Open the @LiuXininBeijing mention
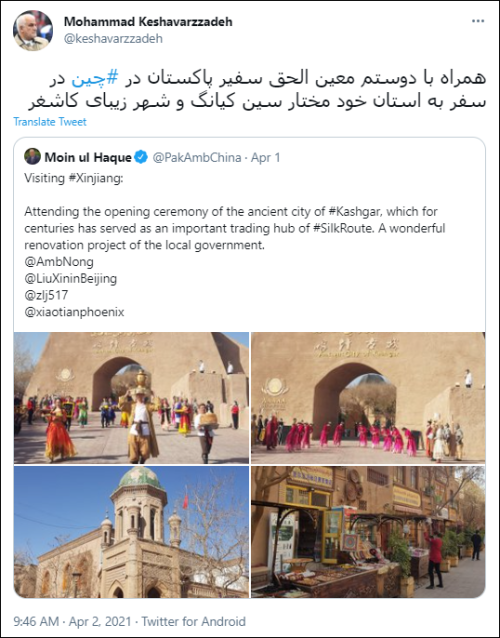Viewport: 500px width, 638px height. pyautogui.click(x=71, y=279)
